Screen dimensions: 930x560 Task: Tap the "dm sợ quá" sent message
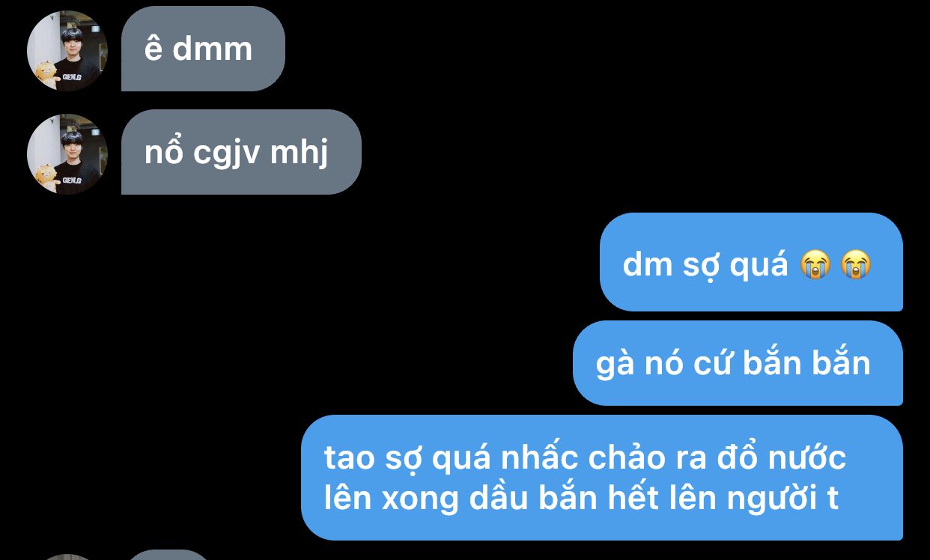coord(751,262)
